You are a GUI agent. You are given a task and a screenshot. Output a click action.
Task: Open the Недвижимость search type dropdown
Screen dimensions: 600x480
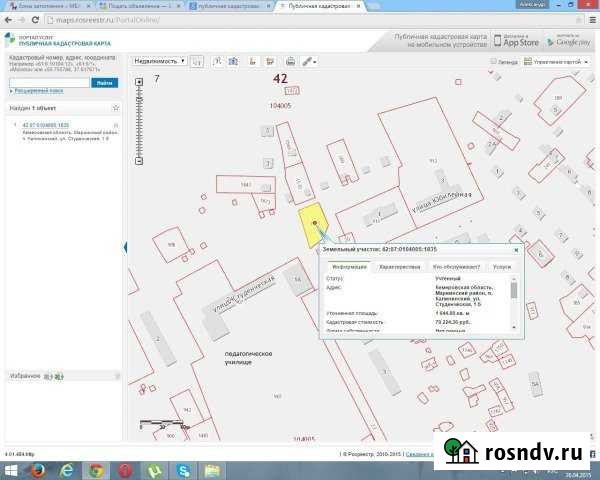[159, 61]
